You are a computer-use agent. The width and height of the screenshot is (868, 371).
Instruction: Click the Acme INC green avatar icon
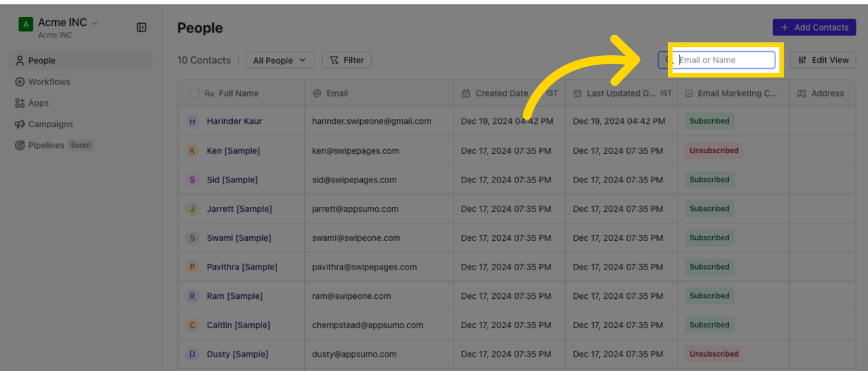(x=25, y=25)
